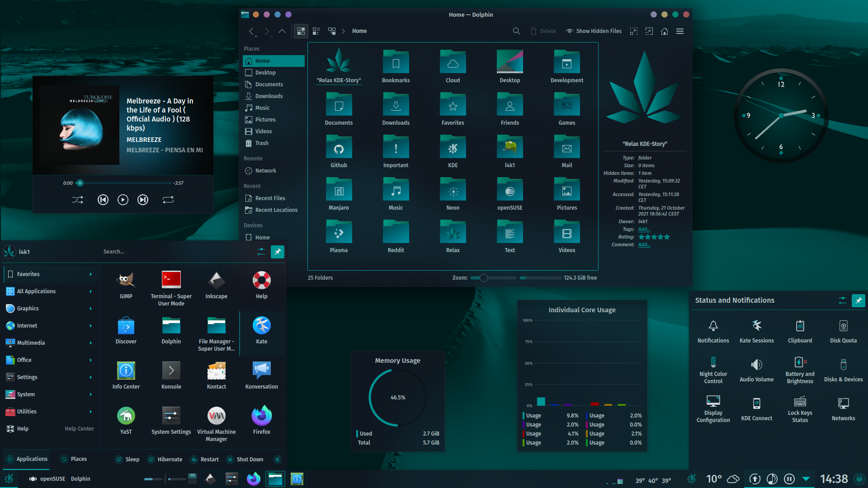The height and width of the screenshot is (488, 868).
Task: Expand the Internet category
Action: pos(50,326)
